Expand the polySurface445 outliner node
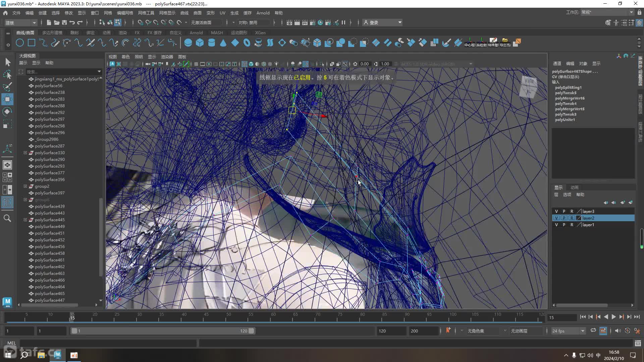The image size is (644, 362). click(25, 220)
